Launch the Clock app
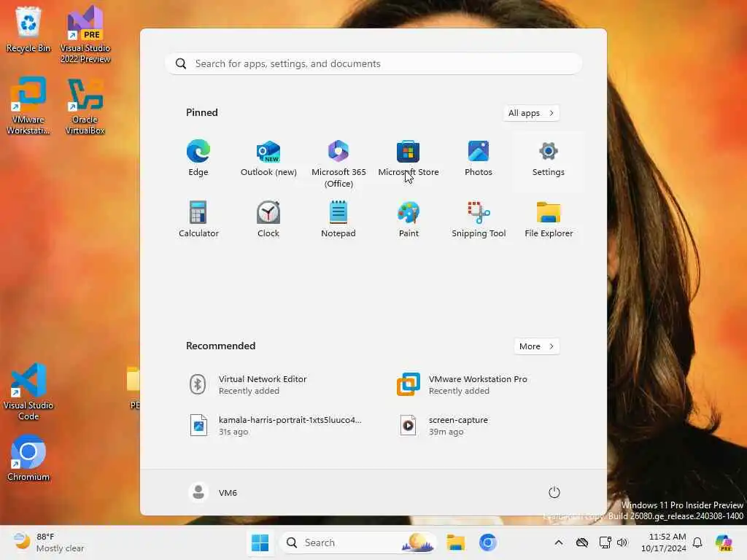This screenshot has width=747, height=560. (x=268, y=219)
